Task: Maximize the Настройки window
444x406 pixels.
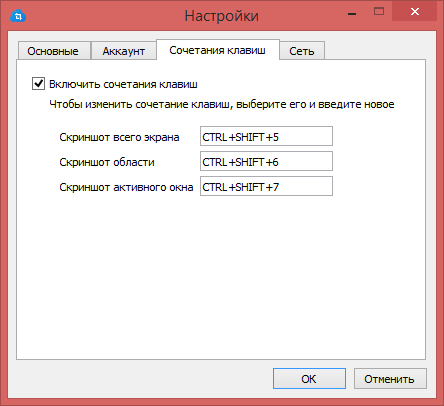Action: tap(379, 12)
